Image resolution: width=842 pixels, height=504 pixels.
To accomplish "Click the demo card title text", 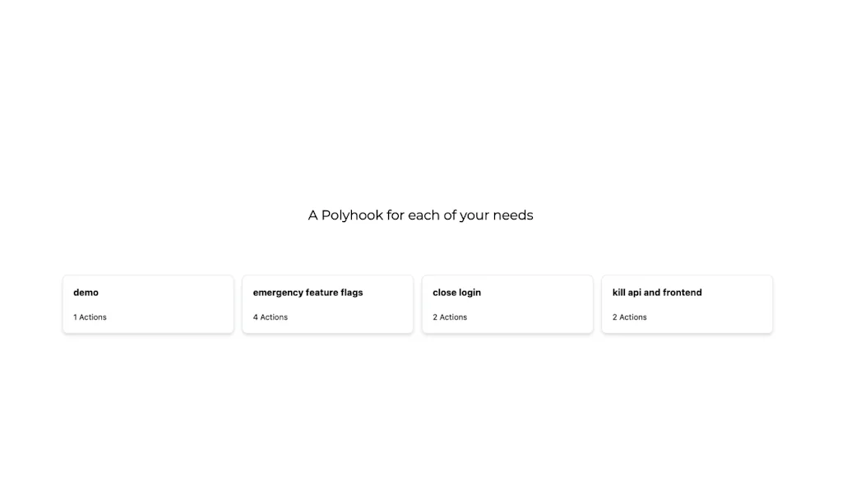I will pyautogui.click(x=85, y=292).
